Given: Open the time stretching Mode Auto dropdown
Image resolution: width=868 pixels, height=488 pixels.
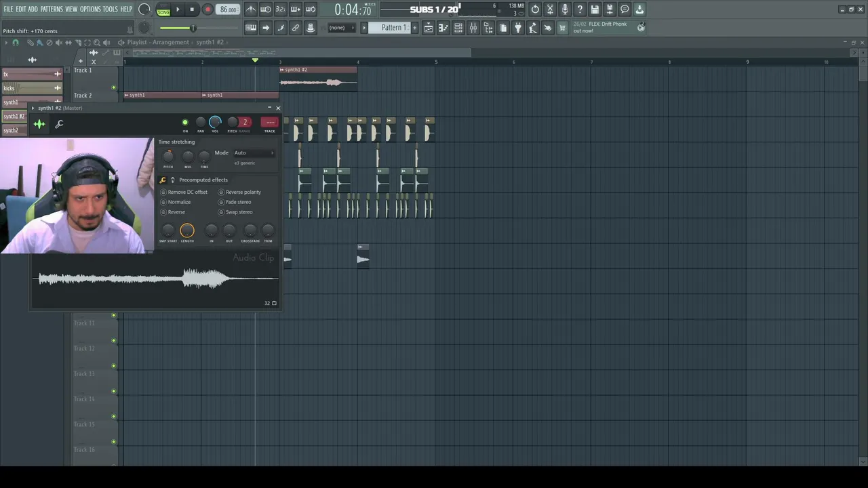Looking at the screenshot, I should 254,152.
